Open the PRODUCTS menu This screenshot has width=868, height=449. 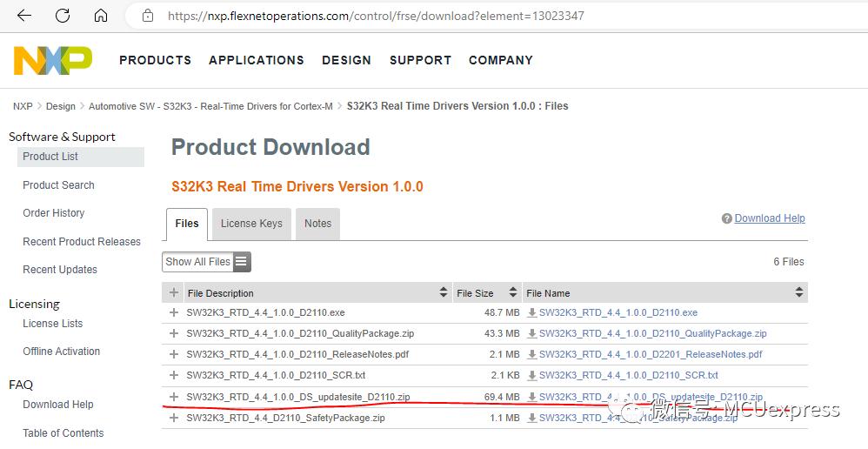(155, 60)
